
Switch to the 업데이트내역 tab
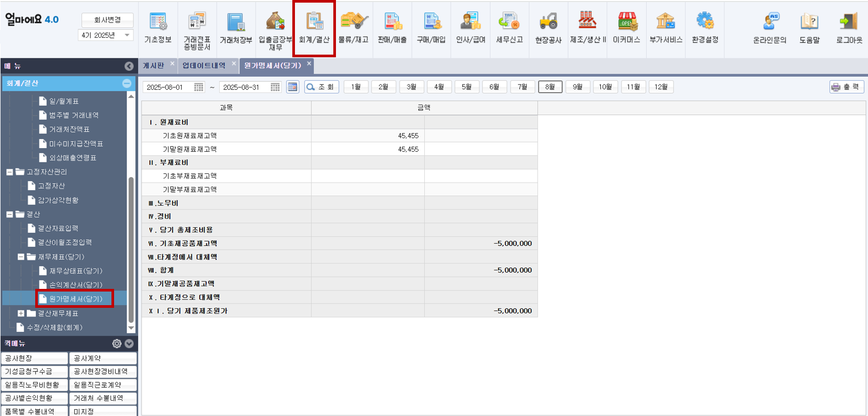click(x=203, y=66)
